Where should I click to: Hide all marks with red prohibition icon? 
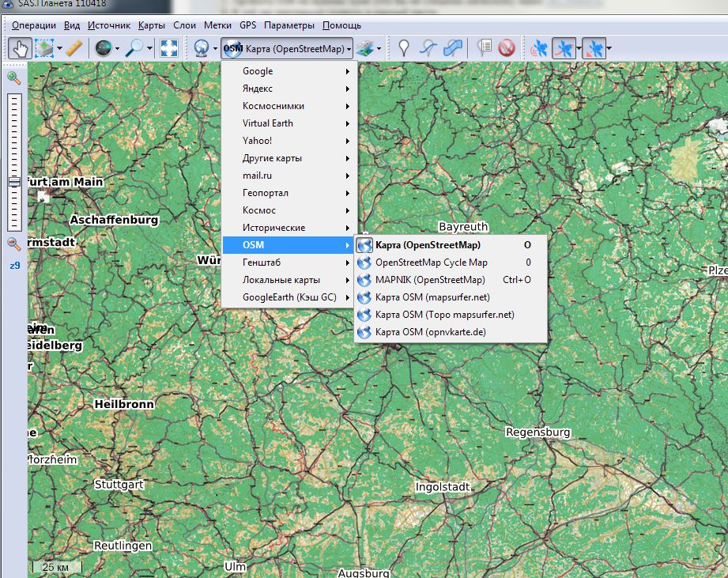click(x=507, y=48)
